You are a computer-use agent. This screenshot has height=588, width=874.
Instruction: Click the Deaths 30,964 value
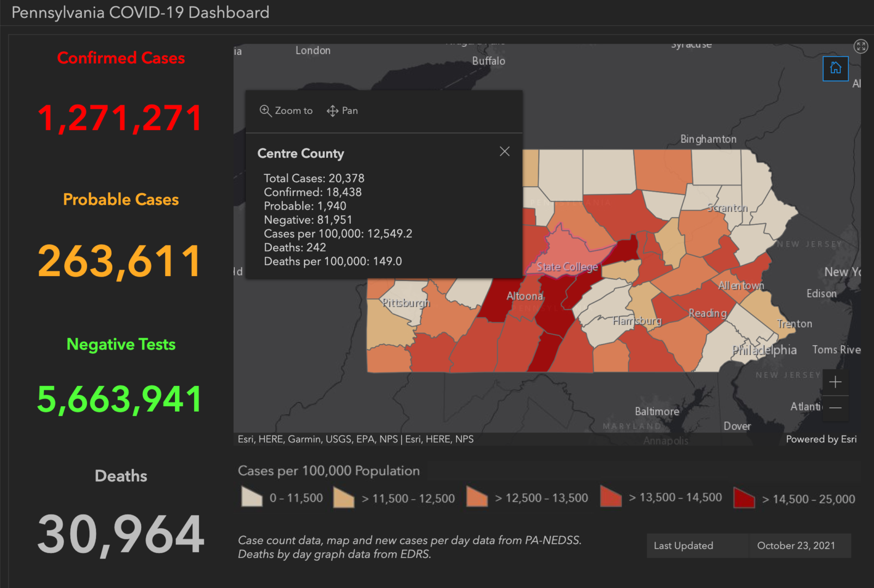tap(121, 536)
